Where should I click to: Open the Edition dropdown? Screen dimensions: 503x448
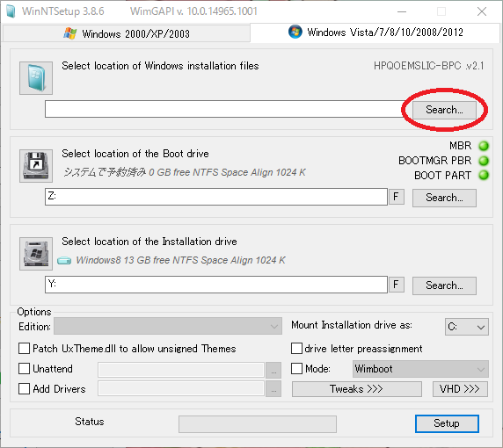168,326
